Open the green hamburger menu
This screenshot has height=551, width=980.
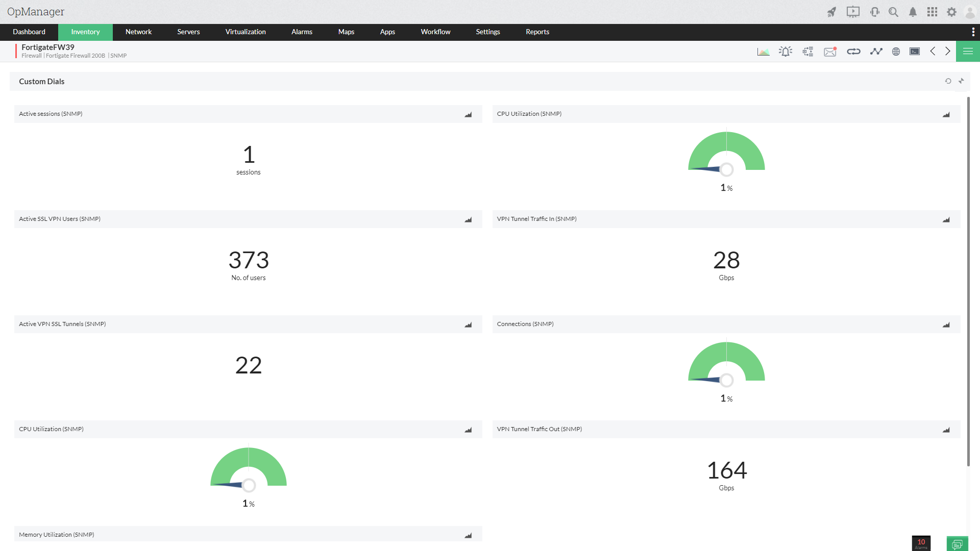tap(968, 51)
